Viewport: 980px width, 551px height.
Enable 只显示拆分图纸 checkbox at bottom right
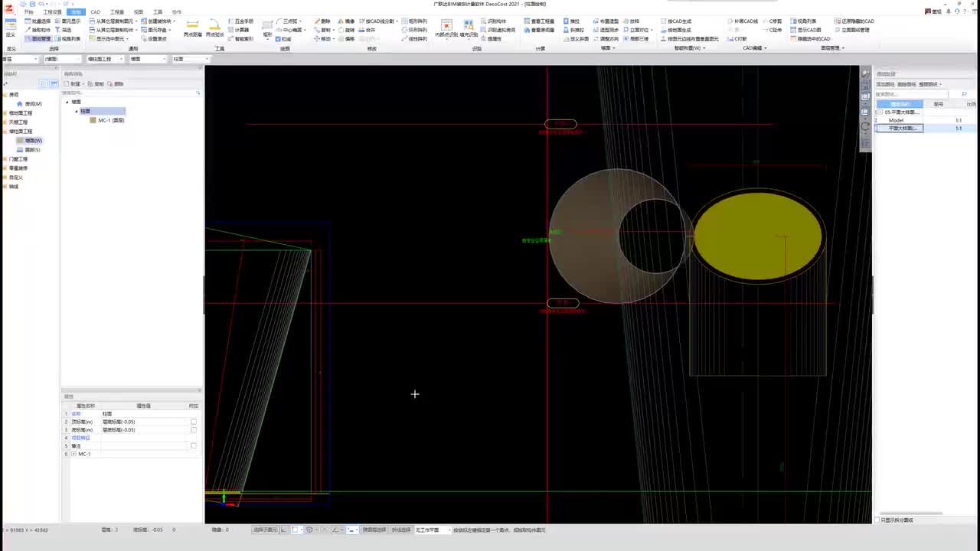877,520
